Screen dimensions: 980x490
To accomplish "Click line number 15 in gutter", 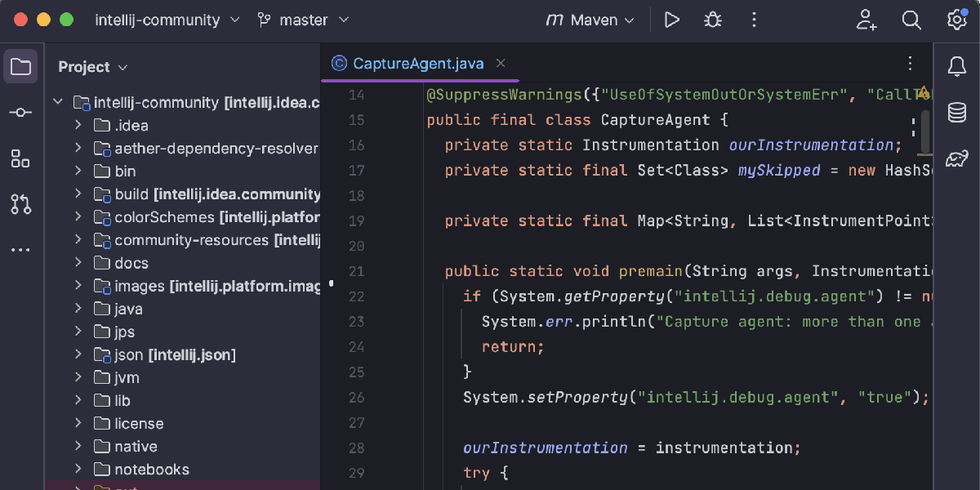I will (356, 120).
